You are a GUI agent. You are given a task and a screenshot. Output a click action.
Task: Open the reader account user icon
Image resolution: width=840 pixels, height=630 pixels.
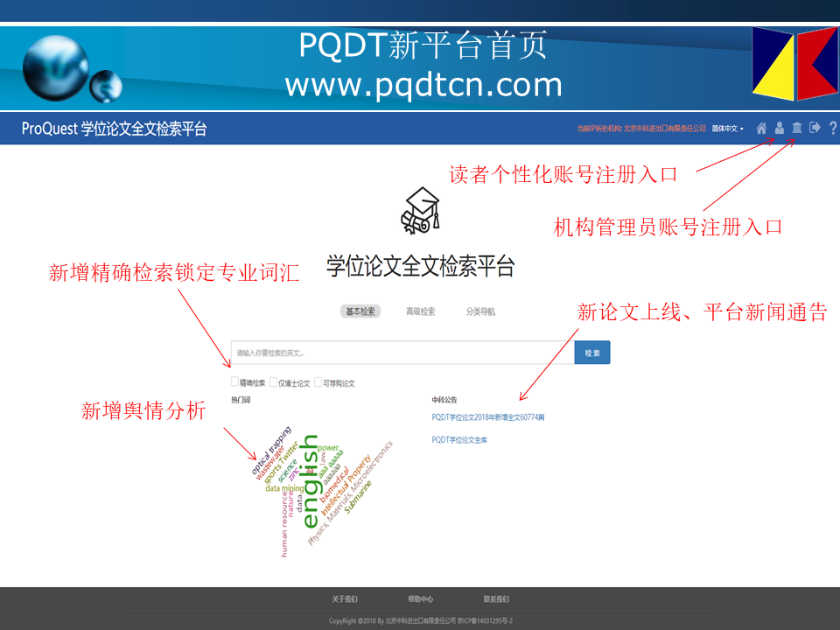pos(779,129)
